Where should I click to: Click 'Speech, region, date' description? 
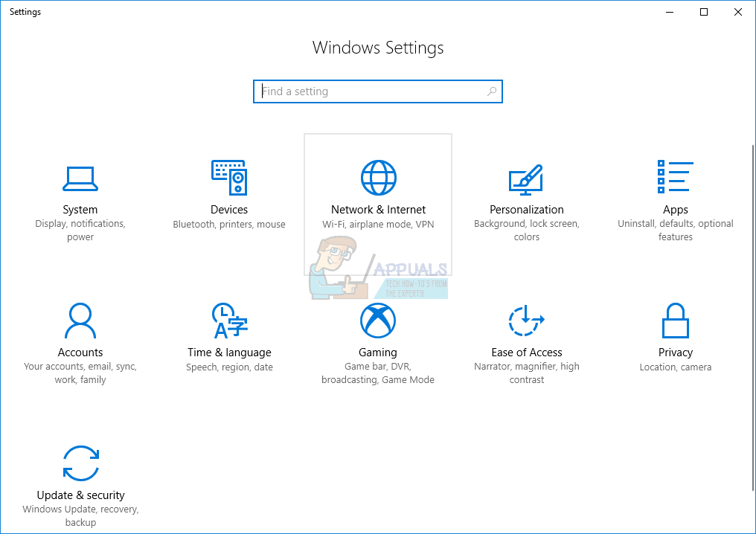pos(229,367)
